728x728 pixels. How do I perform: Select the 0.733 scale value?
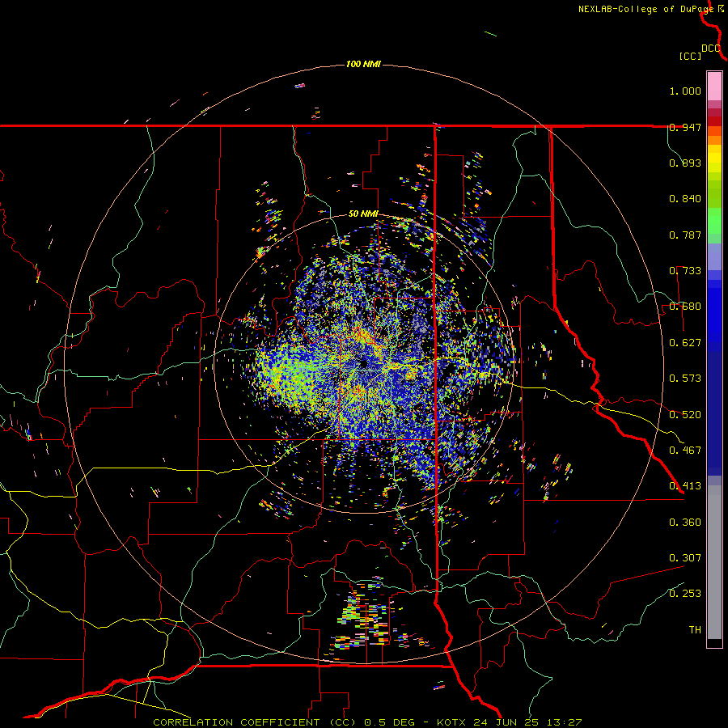685,271
